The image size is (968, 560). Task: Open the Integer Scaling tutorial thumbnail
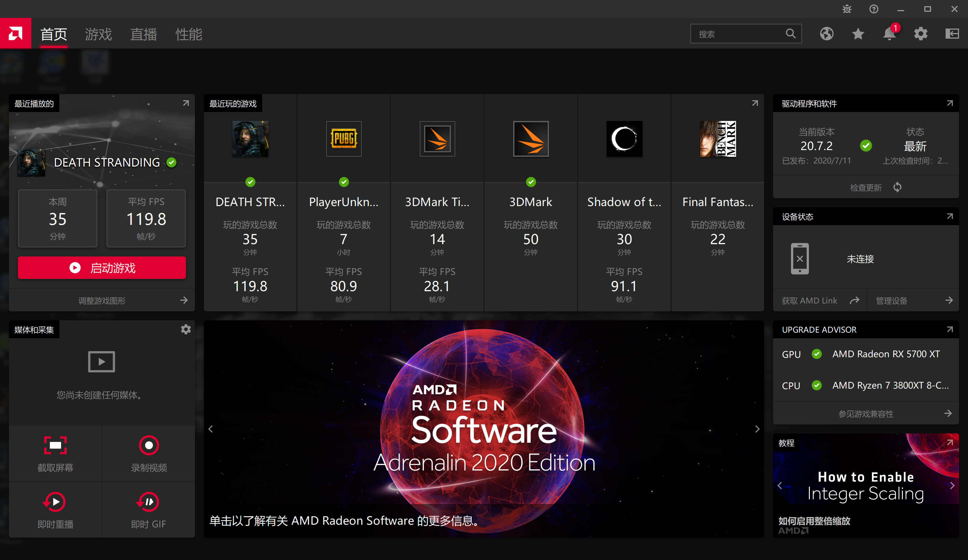point(866,486)
